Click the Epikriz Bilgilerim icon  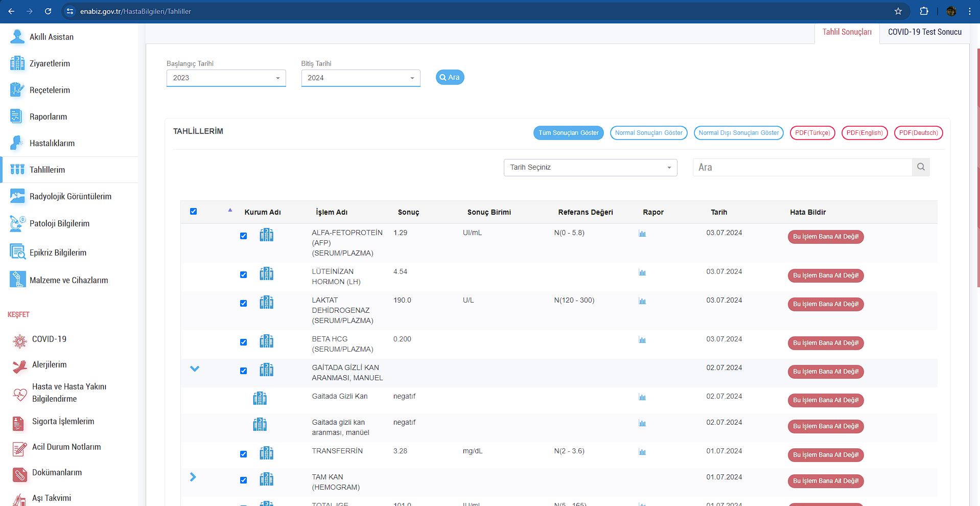coord(17,252)
